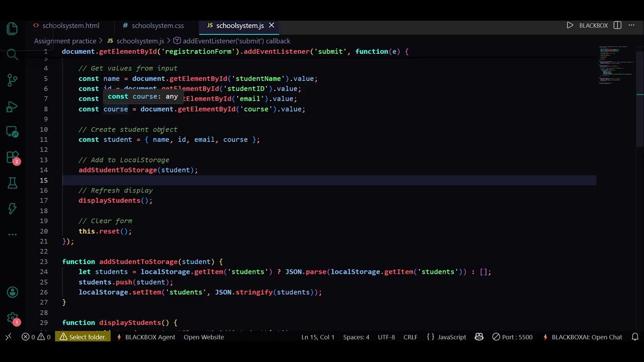Open Remote Explorer icon in activity bar
This screenshot has height=362, width=644.
tap(13, 132)
